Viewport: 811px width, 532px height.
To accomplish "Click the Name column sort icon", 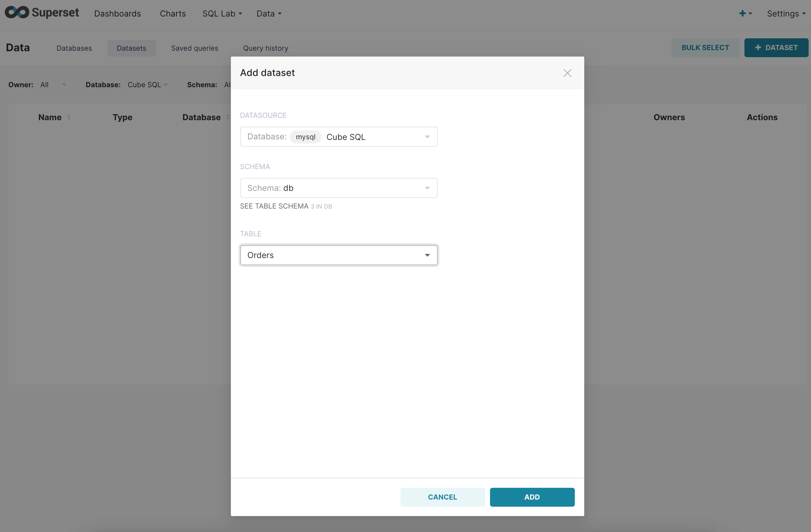I will coord(69,117).
